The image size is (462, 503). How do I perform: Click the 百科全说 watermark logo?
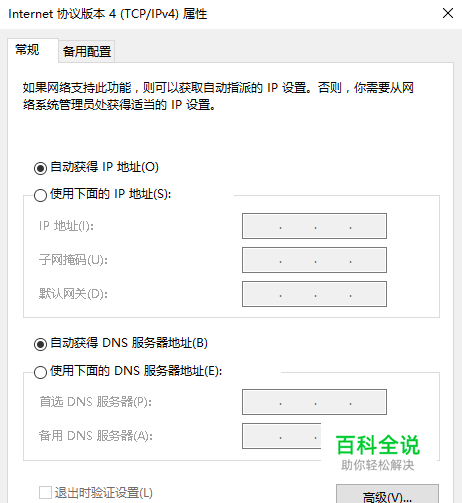pos(378,445)
